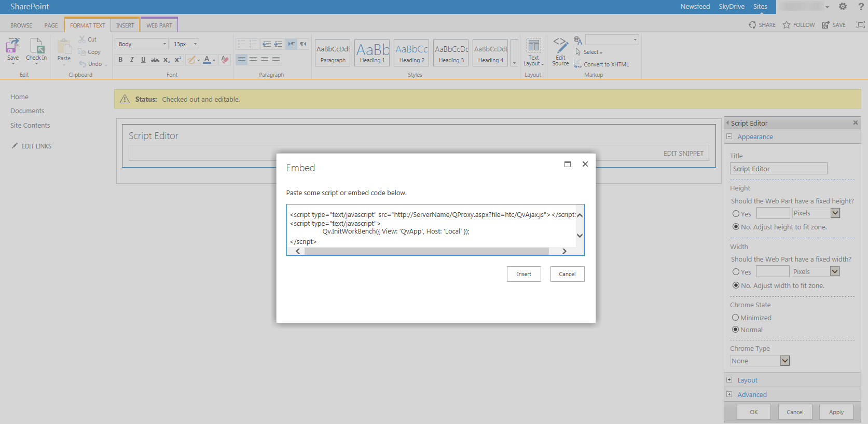The height and width of the screenshot is (424, 868).
Task: Click the Check In icon
Action: 36,47
